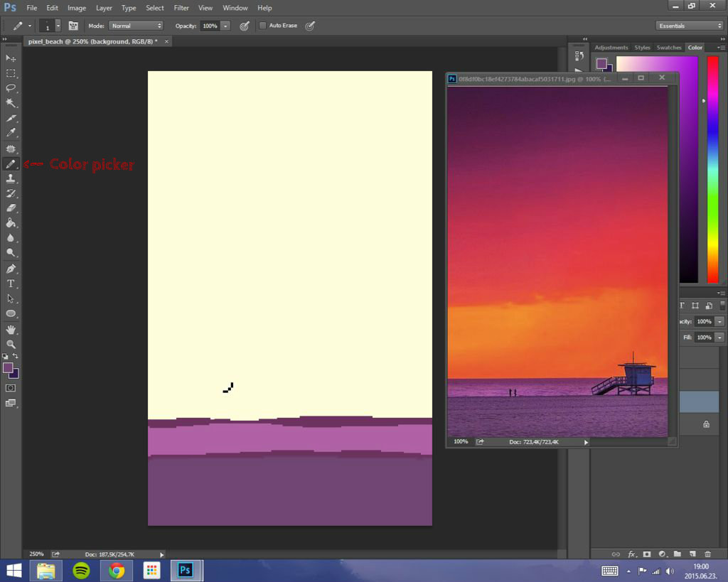Select the Magic Wand tool
This screenshot has height=582, width=728.
[11, 103]
